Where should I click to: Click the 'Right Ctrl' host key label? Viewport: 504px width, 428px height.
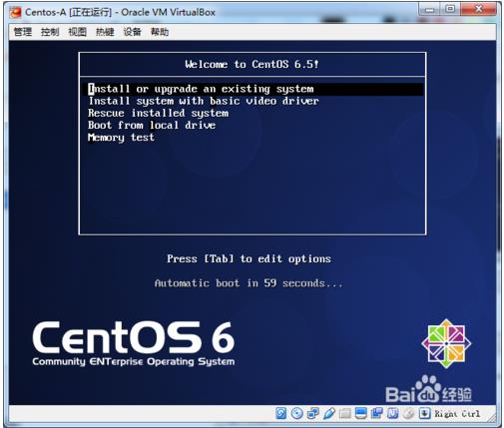[x=457, y=414]
